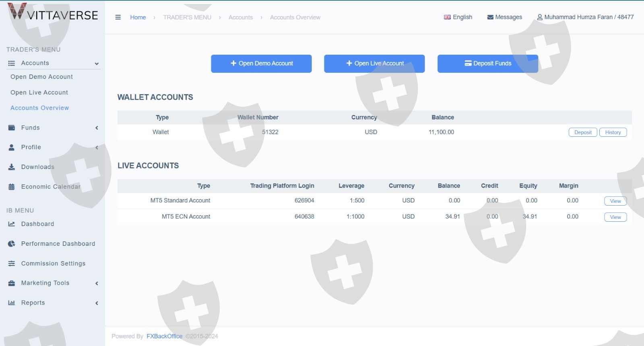
Task: Click wallet number 51322
Action: coord(270,132)
